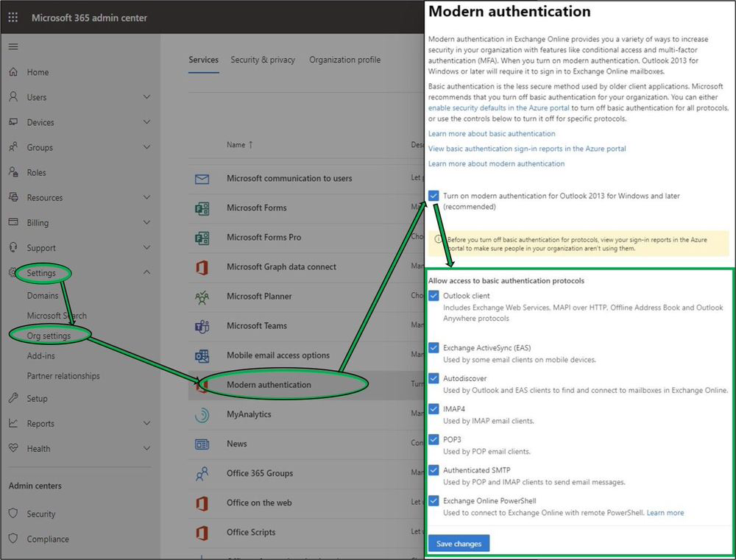Open the Organization profile tab
Screen dimensions: 736x560
(344, 60)
